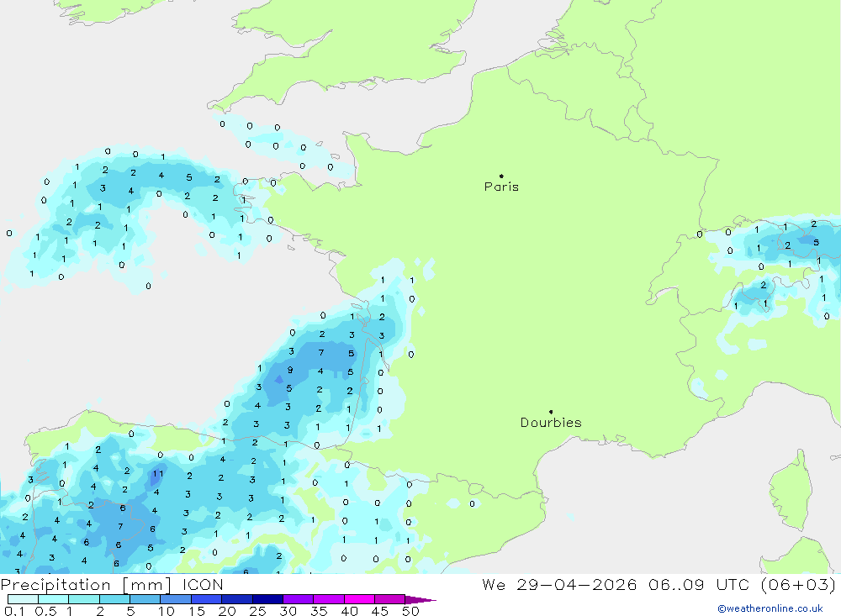Screen dimensions: 841x616
Task: Click the date '29-04-2026' text
Action: pyautogui.click(x=577, y=585)
